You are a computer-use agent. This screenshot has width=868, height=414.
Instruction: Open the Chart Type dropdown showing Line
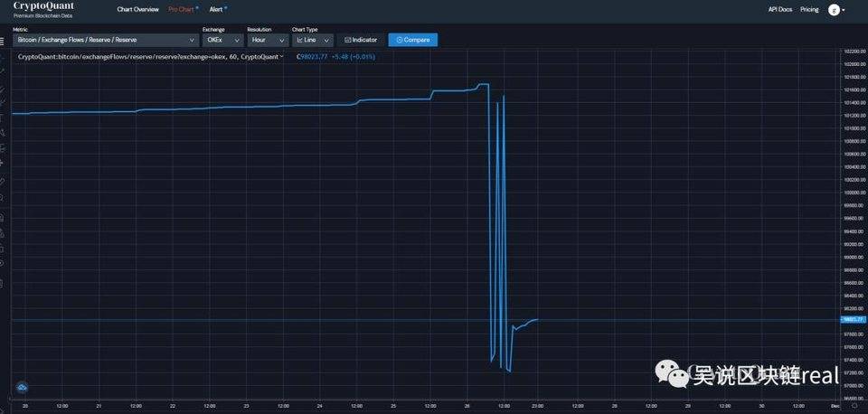[312, 40]
